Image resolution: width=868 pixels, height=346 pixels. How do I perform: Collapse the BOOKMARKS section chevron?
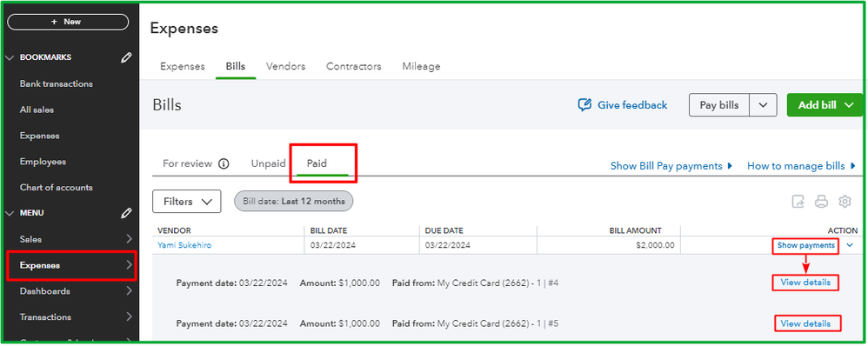pos(10,57)
